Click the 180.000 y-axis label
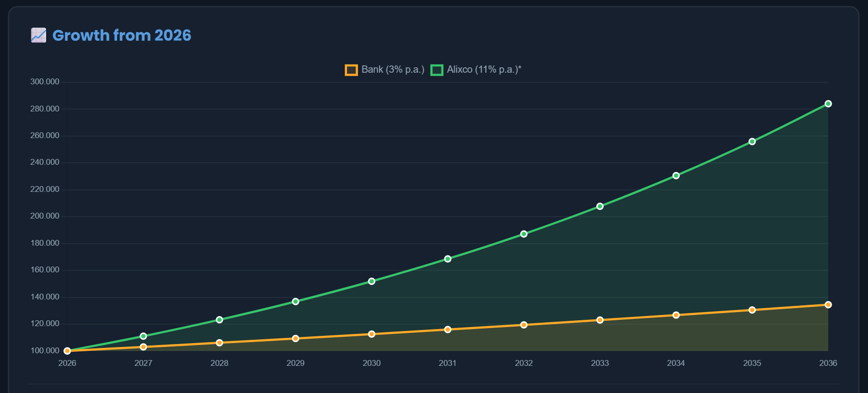The width and height of the screenshot is (868, 393). tap(45, 243)
